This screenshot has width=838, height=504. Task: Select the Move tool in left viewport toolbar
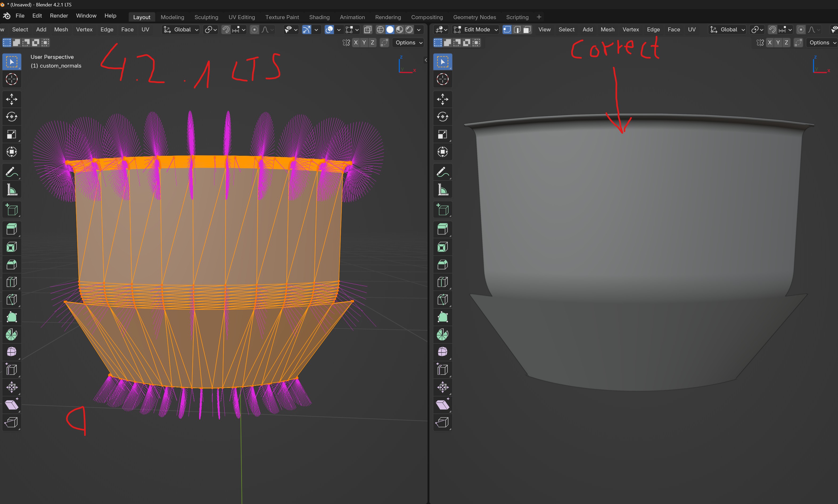[11, 99]
